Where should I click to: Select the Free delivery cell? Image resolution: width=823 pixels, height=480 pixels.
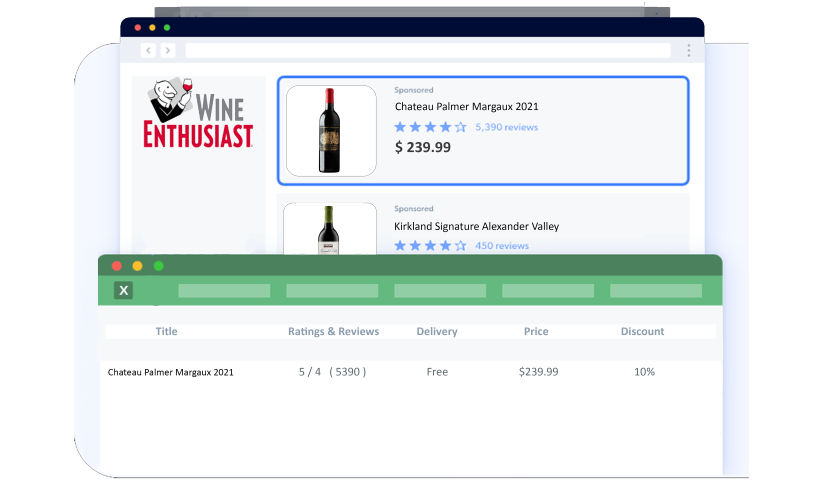(437, 372)
